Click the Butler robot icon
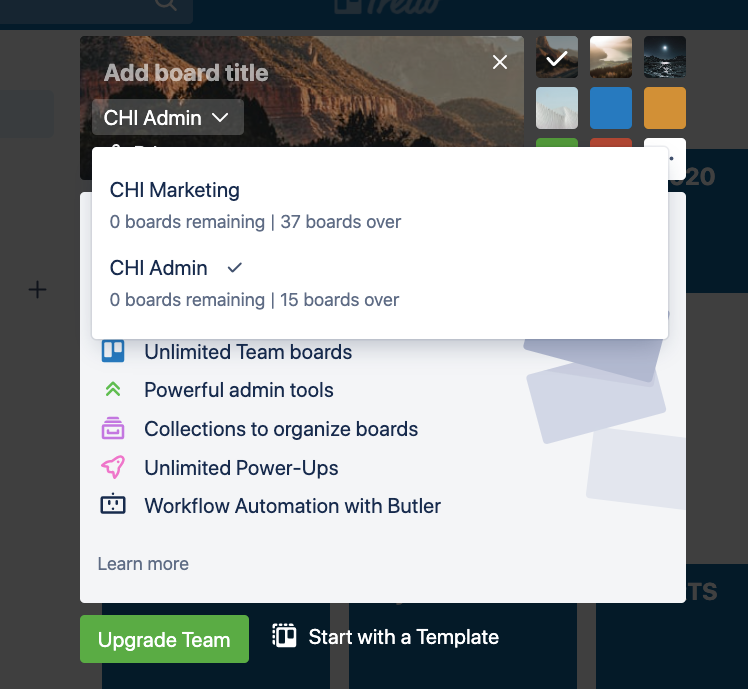This screenshot has width=748, height=689. pos(113,504)
